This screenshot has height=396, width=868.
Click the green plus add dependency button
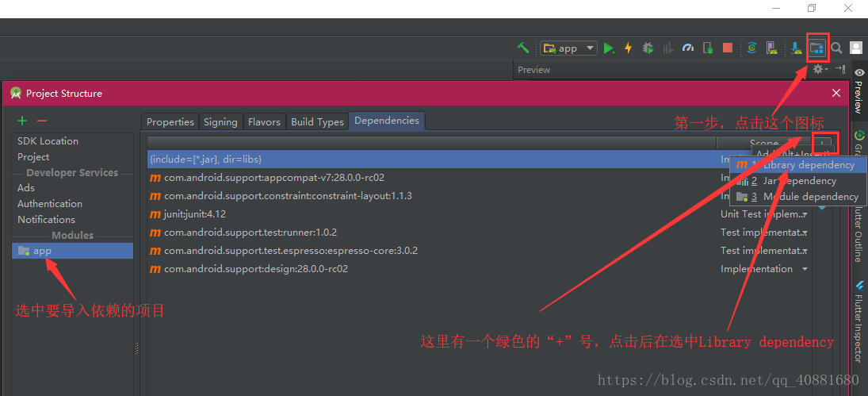coord(823,142)
